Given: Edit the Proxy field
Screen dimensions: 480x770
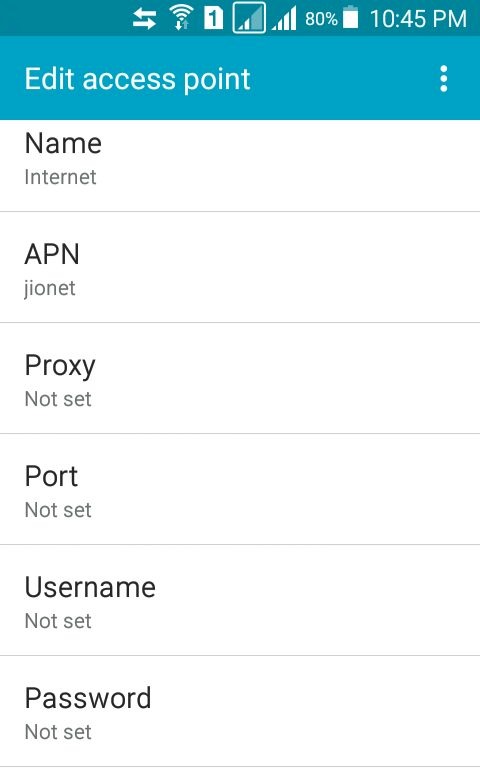Looking at the screenshot, I should click(240, 379).
